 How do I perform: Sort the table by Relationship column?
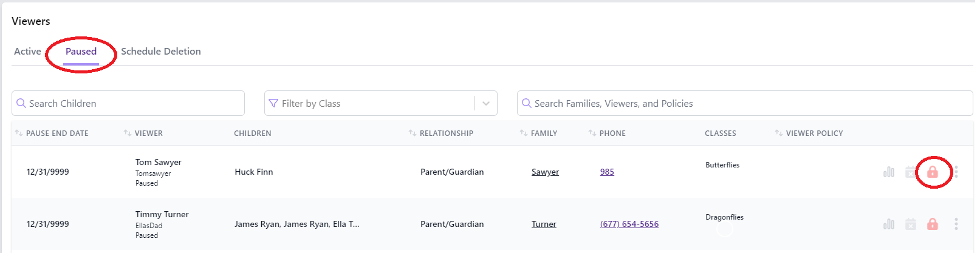[x=441, y=133]
